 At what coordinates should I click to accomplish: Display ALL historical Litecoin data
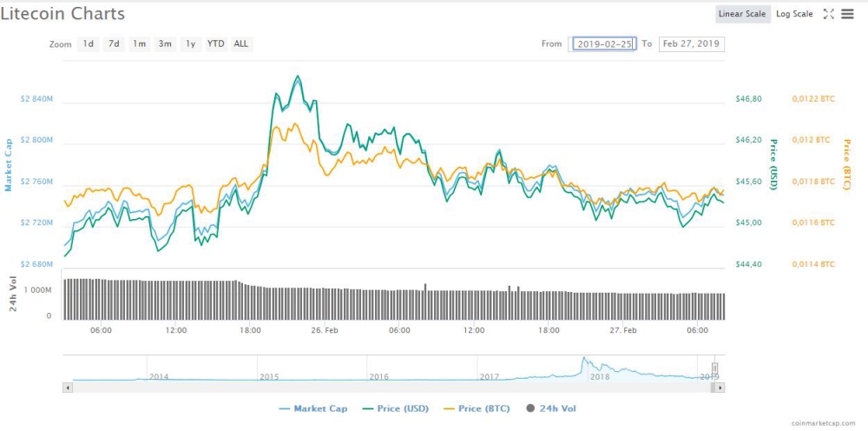pos(240,43)
